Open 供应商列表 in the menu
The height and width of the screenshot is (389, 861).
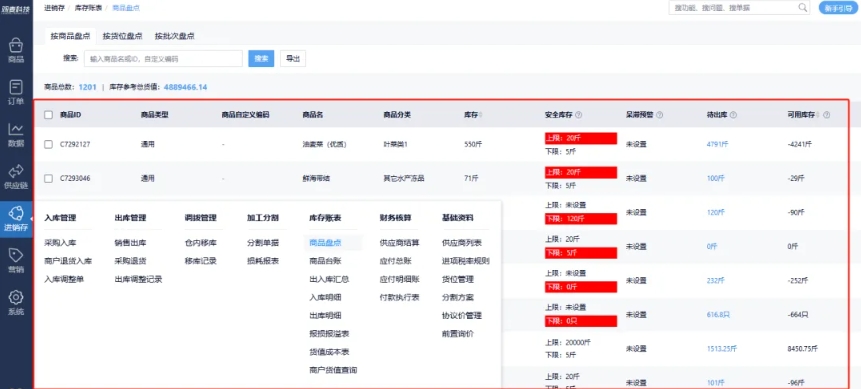click(462, 243)
